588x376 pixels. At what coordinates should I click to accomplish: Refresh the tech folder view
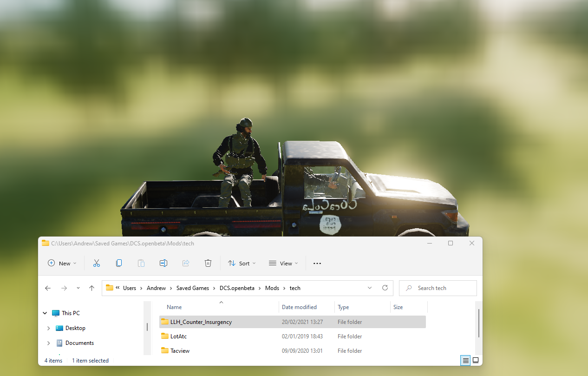pos(385,288)
